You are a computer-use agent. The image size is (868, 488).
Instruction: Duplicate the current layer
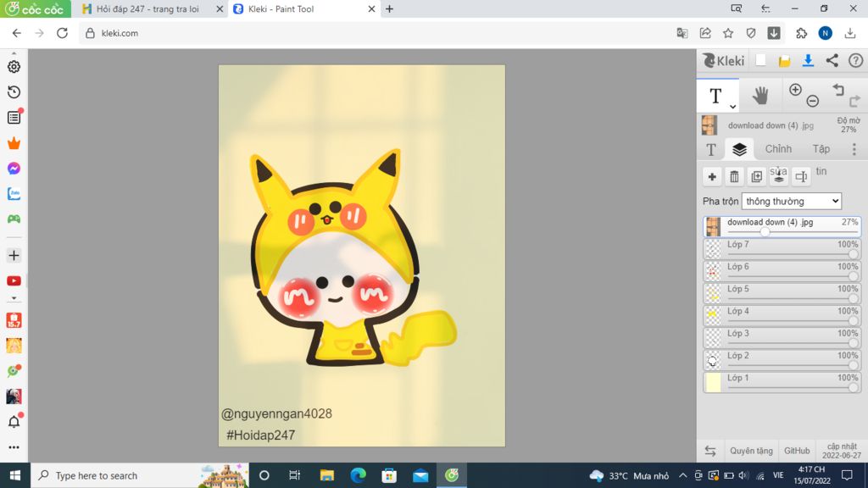tap(756, 176)
